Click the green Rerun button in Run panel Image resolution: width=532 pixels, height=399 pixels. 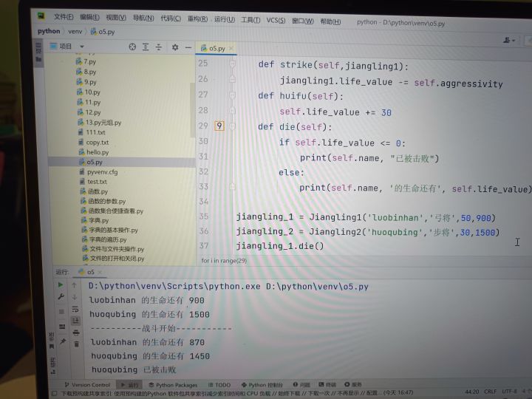(x=60, y=284)
